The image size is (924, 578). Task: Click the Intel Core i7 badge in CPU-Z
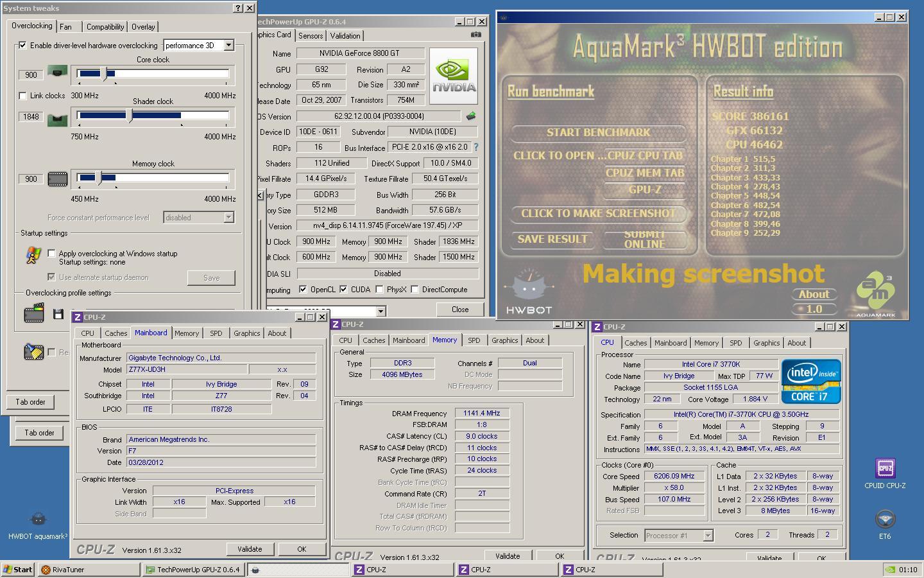[811, 381]
